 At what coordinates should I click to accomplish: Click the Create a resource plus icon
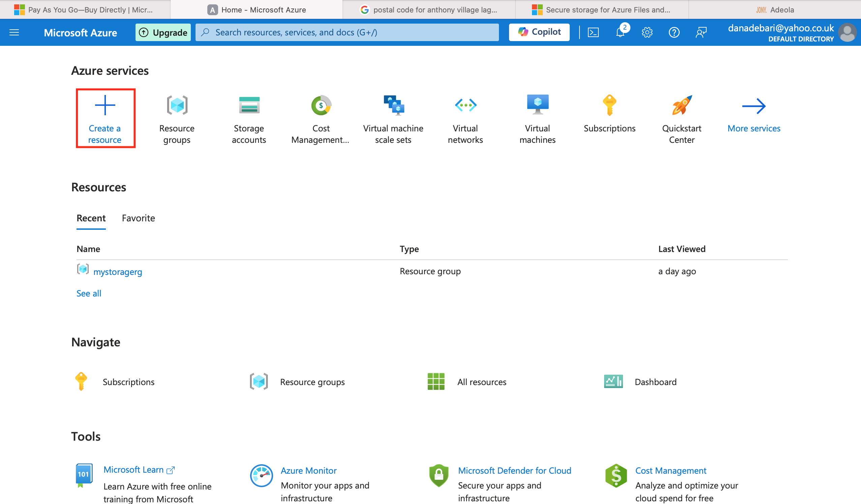pos(105,105)
